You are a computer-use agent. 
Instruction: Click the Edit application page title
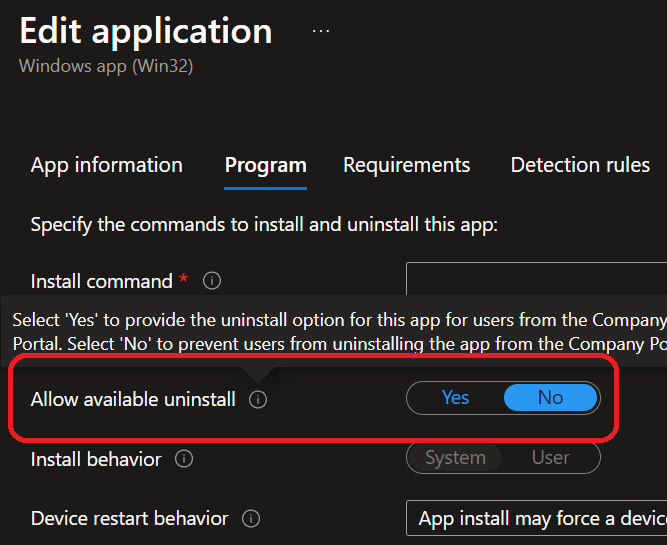(x=146, y=31)
